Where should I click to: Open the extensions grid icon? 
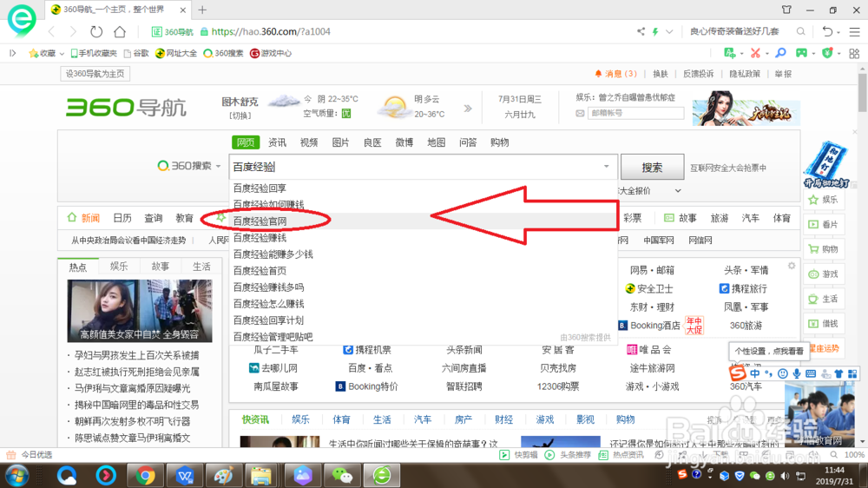point(854,53)
